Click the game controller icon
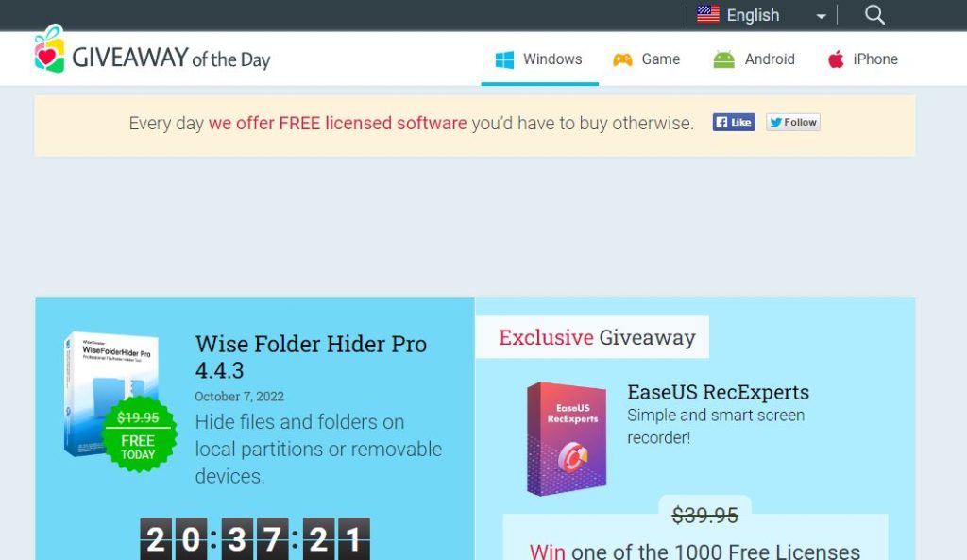The height and width of the screenshot is (560, 967). pos(622,59)
